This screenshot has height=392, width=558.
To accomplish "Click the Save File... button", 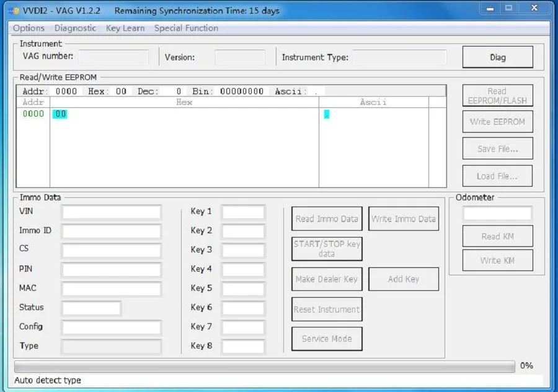I will pyautogui.click(x=497, y=148).
